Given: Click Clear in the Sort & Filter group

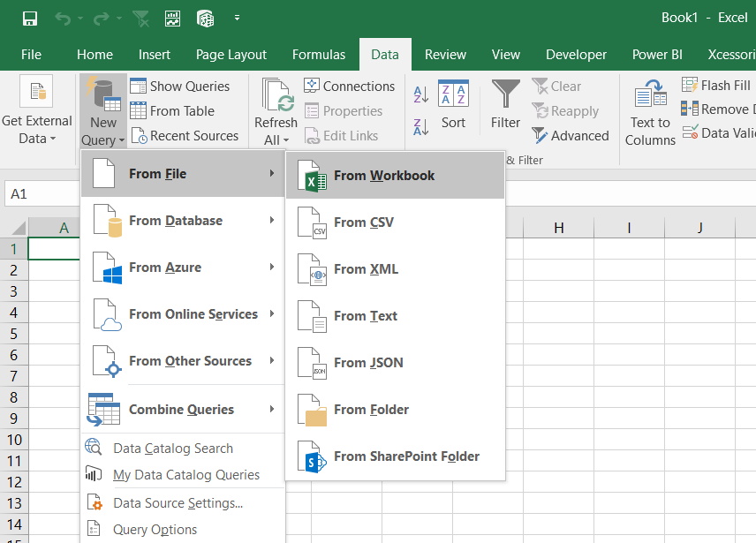Looking at the screenshot, I should pos(557,87).
